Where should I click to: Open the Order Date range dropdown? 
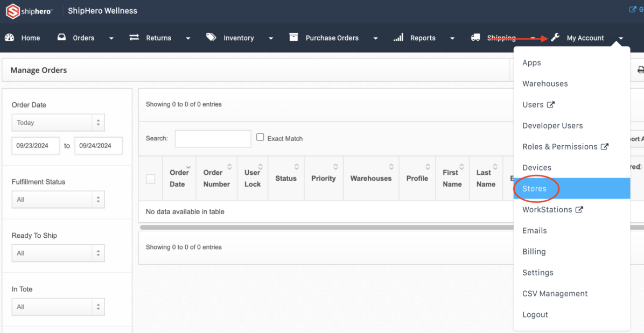tap(58, 123)
